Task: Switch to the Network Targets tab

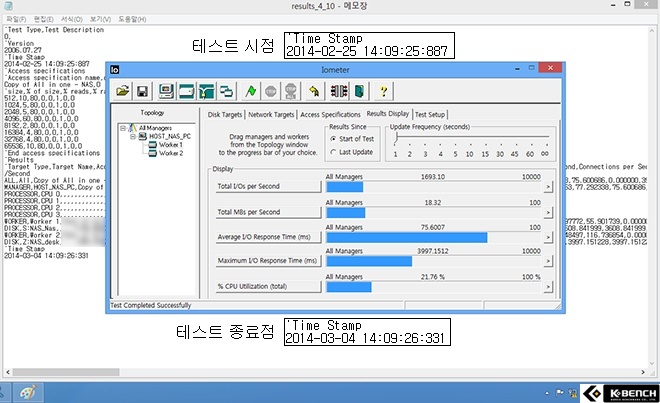Action: 271,115
